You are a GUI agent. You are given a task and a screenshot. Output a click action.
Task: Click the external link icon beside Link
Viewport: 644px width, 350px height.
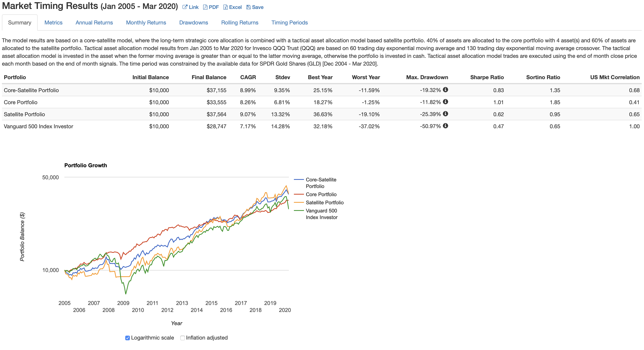point(185,7)
